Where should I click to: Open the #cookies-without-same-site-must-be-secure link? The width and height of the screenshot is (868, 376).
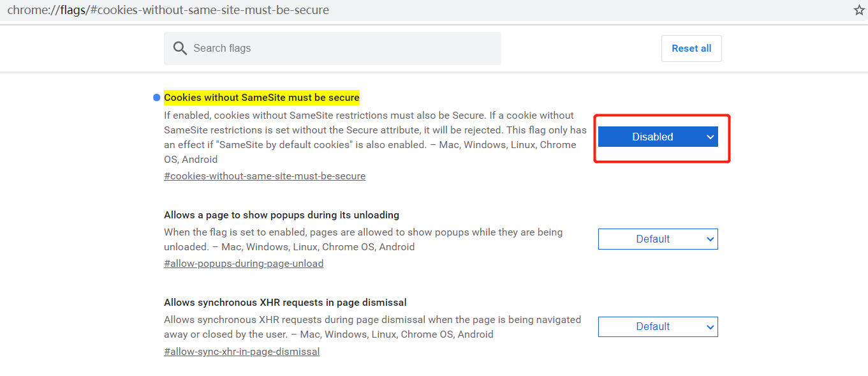click(265, 176)
